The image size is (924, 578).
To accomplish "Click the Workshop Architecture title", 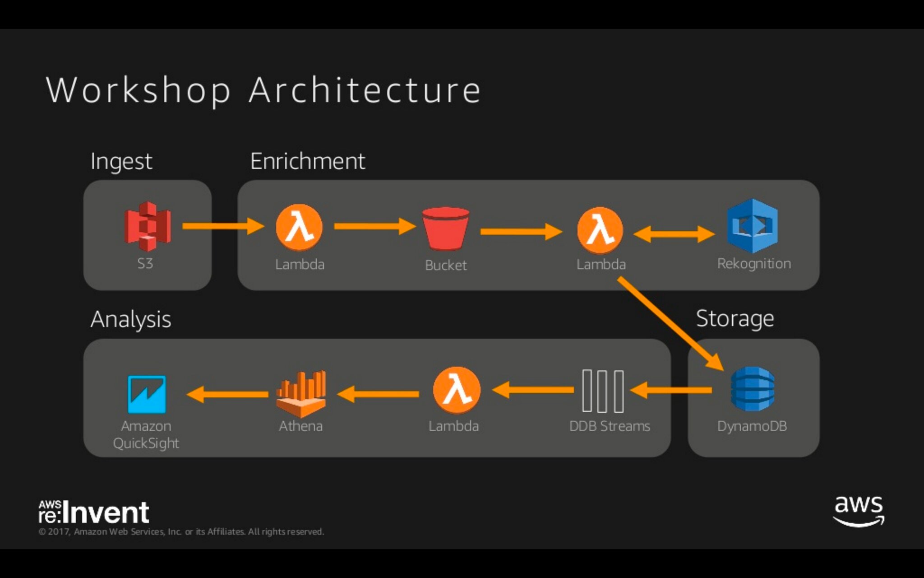I will coord(263,91).
